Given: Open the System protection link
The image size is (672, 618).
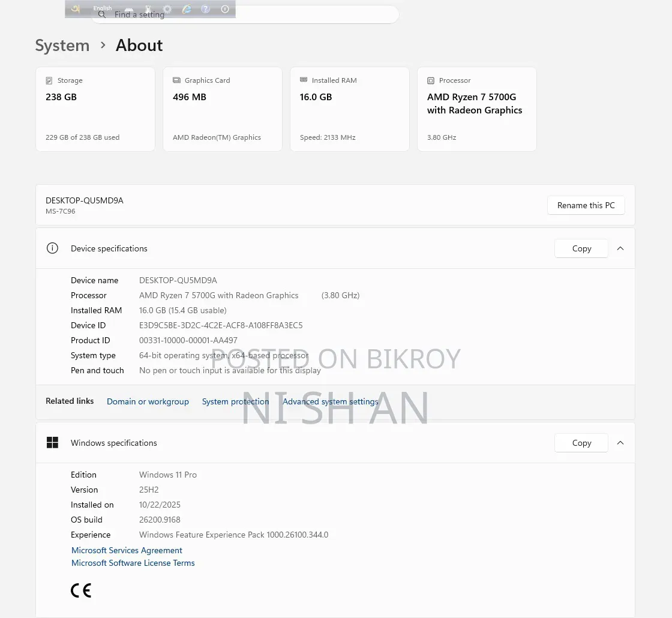Looking at the screenshot, I should click(236, 401).
